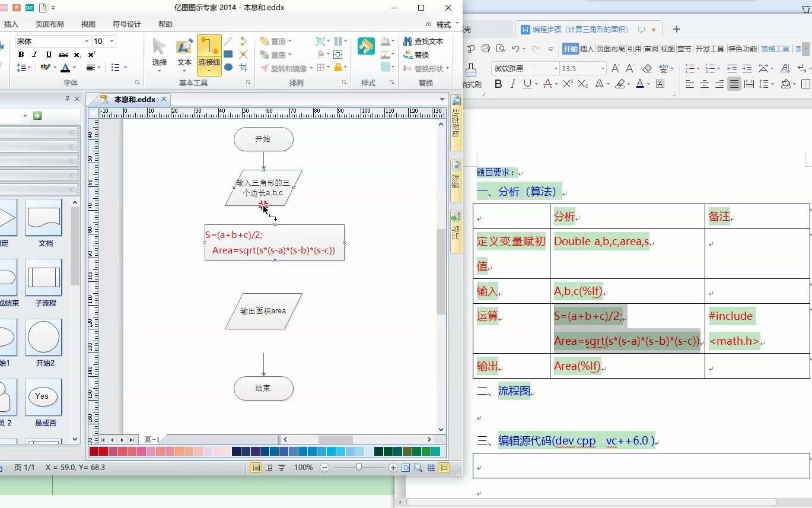Select the 文档 document shape
Screen dimensions: 812x508
point(44,223)
